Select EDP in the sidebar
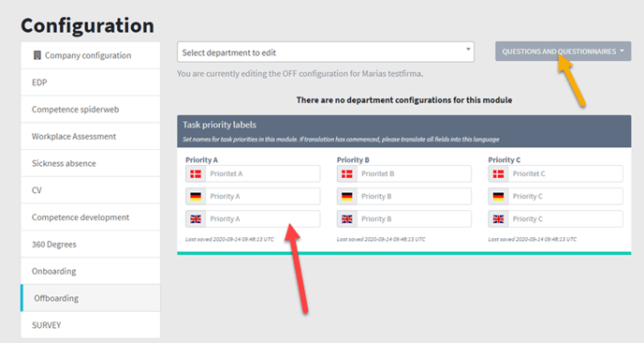The width and height of the screenshot is (644, 343). [91, 82]
